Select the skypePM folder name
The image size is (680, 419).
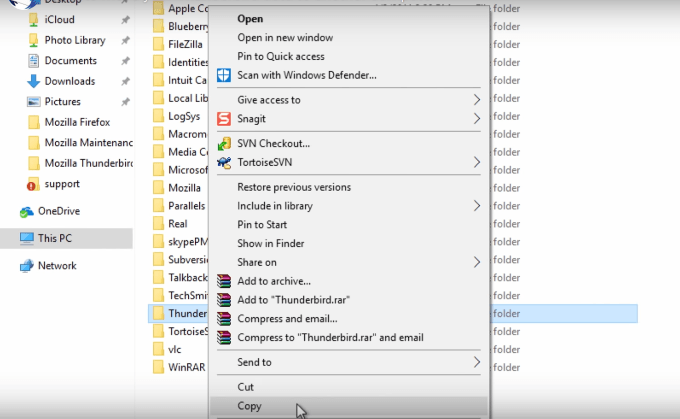(188, 242)
